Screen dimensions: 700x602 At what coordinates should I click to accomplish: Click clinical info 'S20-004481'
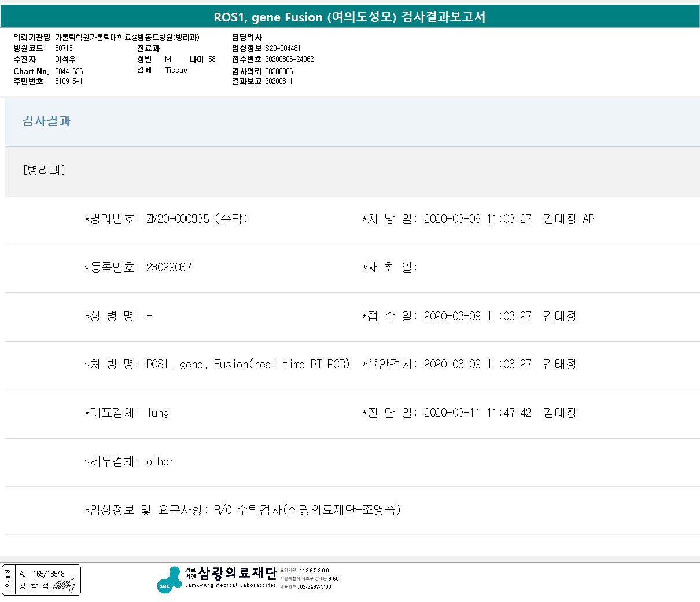pos(282,49)
